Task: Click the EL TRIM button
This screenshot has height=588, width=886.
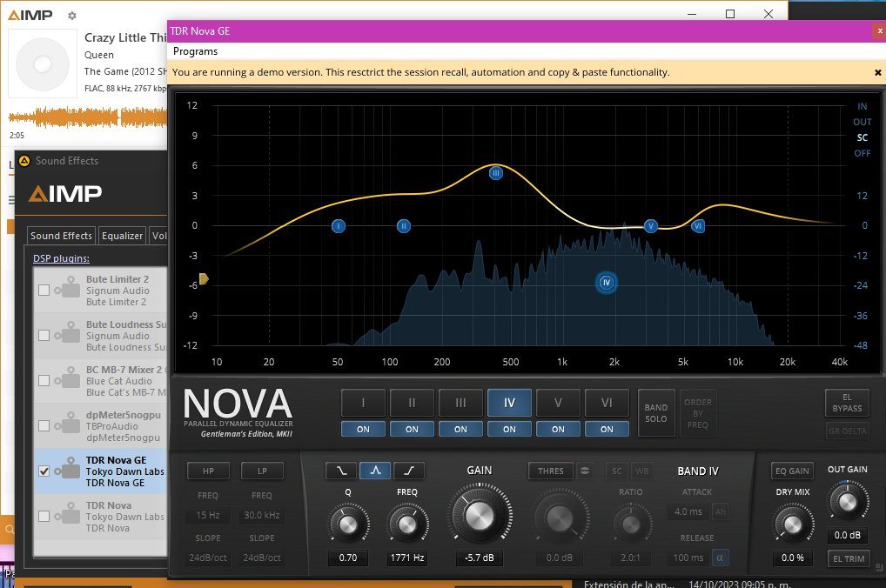Action: tap(849, 558)
